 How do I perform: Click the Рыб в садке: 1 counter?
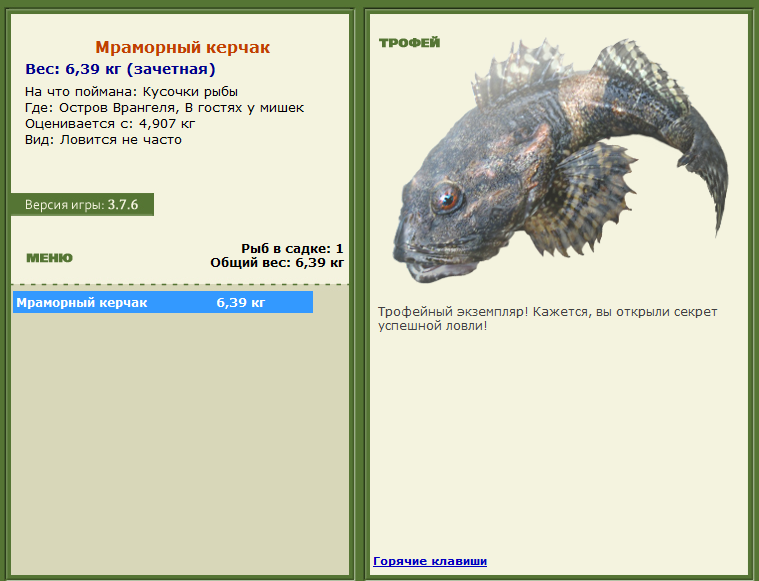(292, 249)
